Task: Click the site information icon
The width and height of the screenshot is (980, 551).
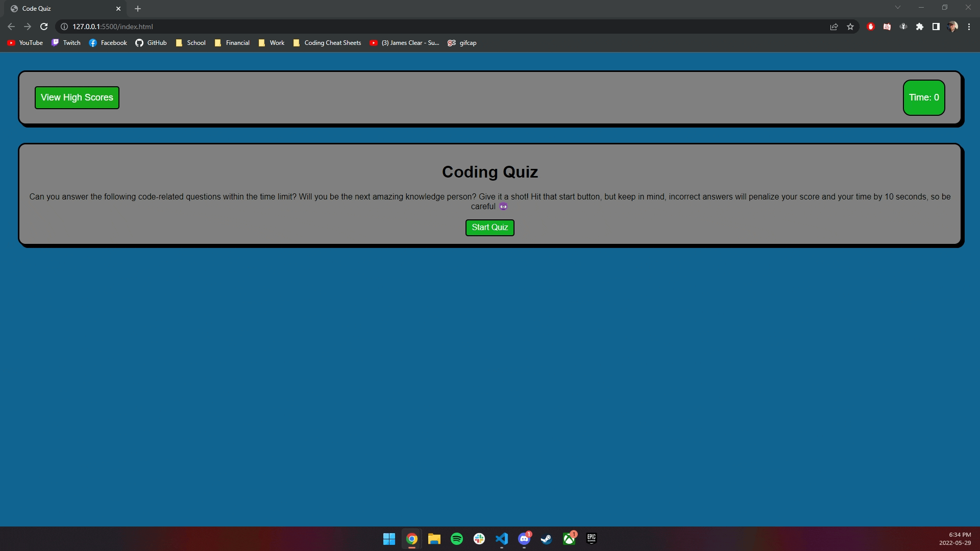Action: (64, 27)
